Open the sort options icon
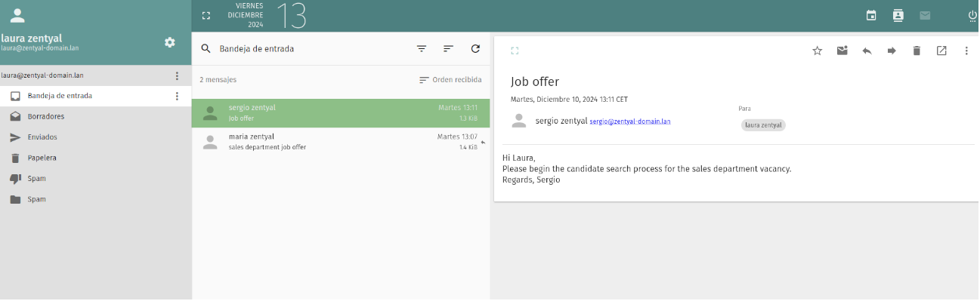 [448, 48]
